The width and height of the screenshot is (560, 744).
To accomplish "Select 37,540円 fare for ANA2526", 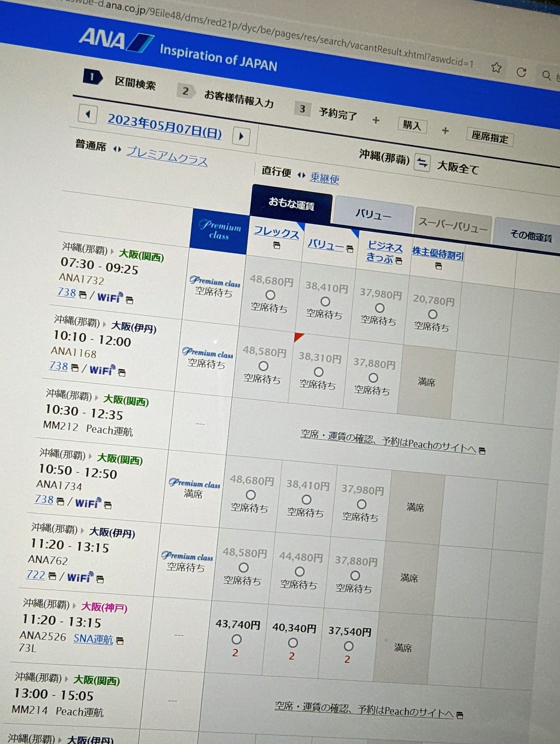I will (349, 646).
